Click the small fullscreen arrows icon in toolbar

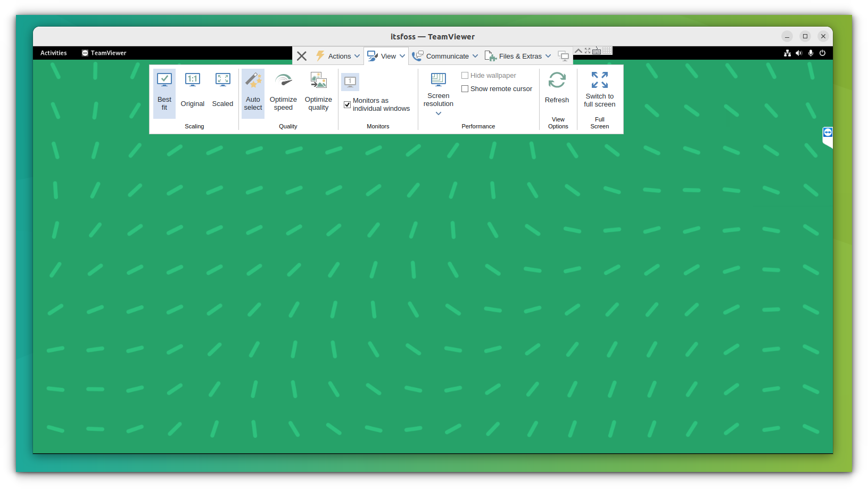coord(588,51)
